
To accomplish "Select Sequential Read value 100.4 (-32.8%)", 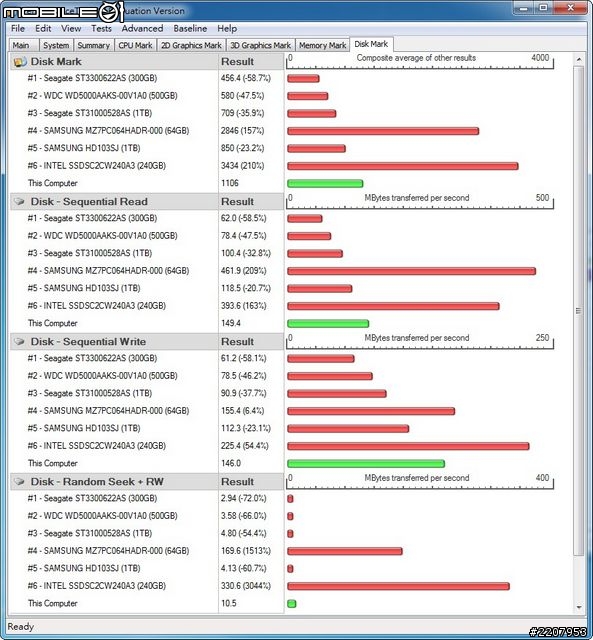I will pos(246,253).
